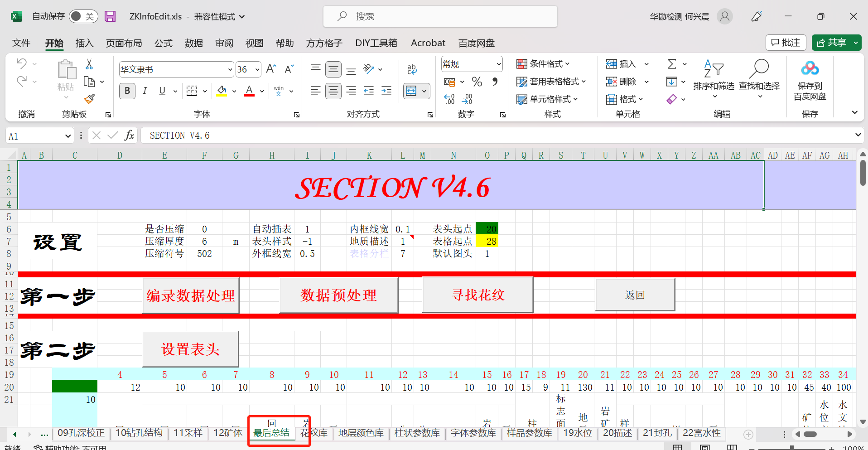The image size is (868, 450).
Task: Click increase decimal icon
Action: [x=449, y=99]
